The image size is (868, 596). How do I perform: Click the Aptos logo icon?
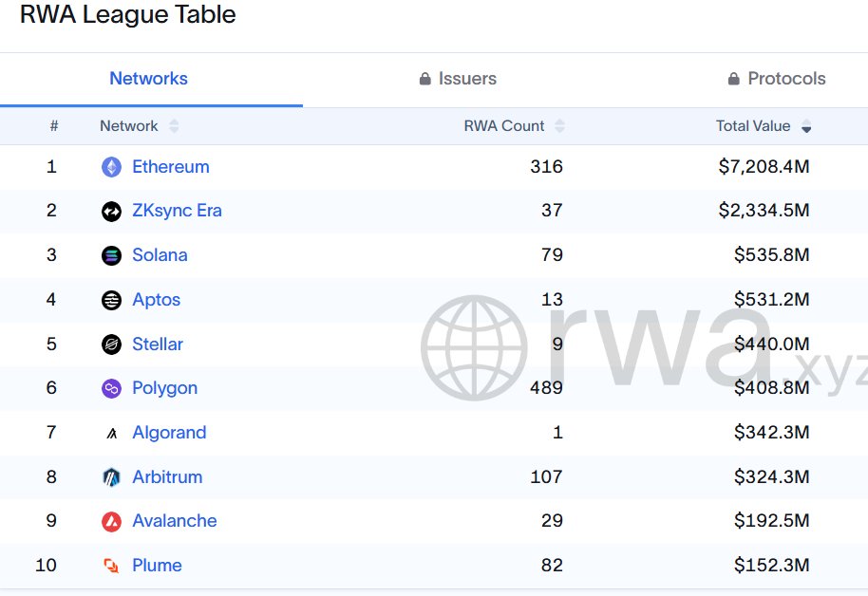pos(111,300)
